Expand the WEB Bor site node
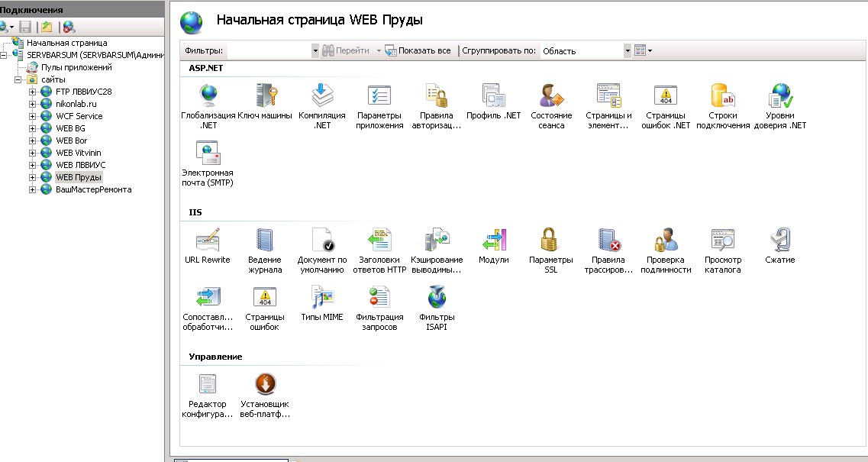This screenshot has height=462, width=868. 32,141
